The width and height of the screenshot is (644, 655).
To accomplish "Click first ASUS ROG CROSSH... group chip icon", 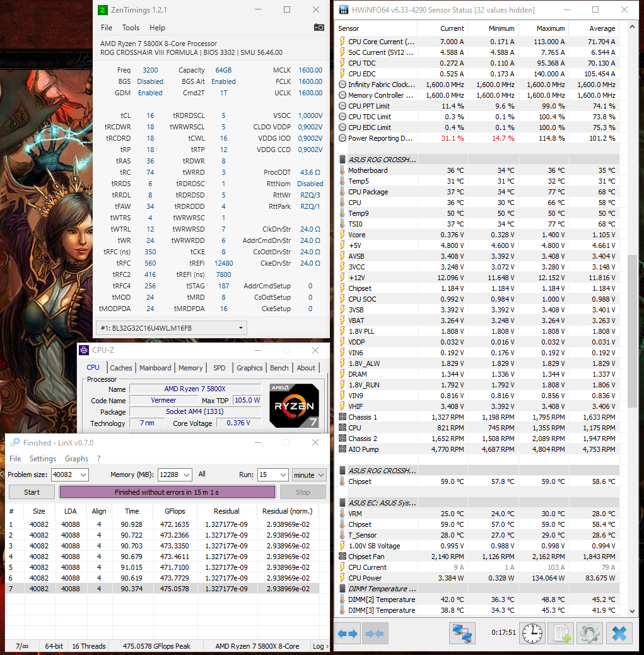I will coord(342,159).
